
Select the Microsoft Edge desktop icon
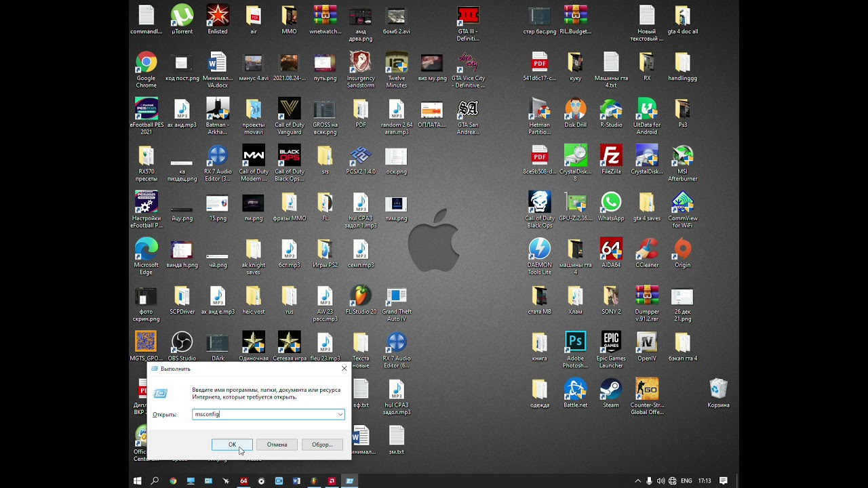pyautogui.click(x=146, y=257)
